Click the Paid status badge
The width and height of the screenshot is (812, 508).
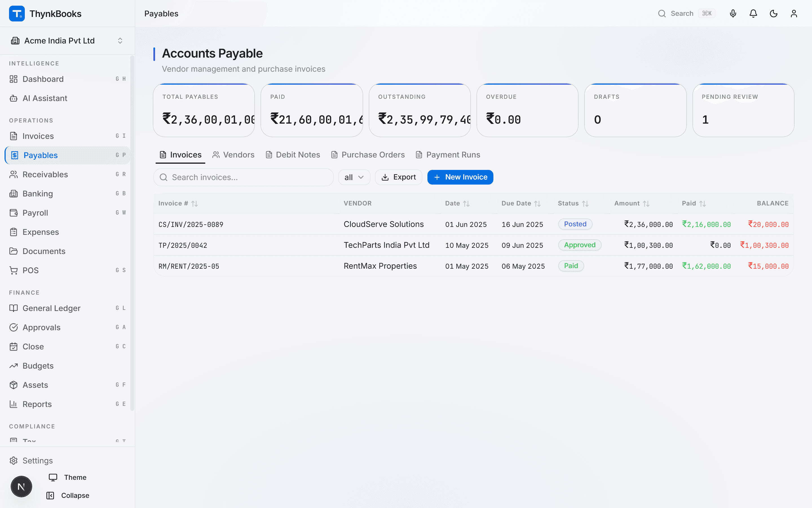coord(571,266)
